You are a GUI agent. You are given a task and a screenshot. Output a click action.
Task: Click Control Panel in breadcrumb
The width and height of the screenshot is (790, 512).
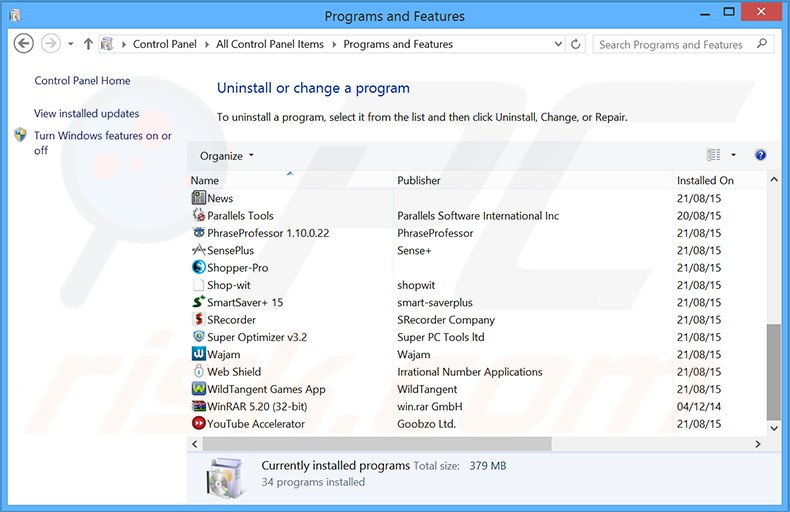(165, 44)
